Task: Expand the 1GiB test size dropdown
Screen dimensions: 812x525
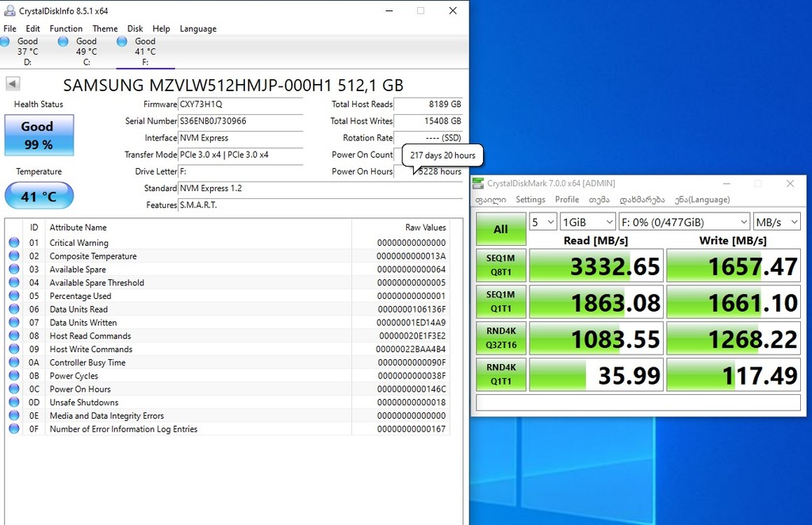Action: click(587, 222)
